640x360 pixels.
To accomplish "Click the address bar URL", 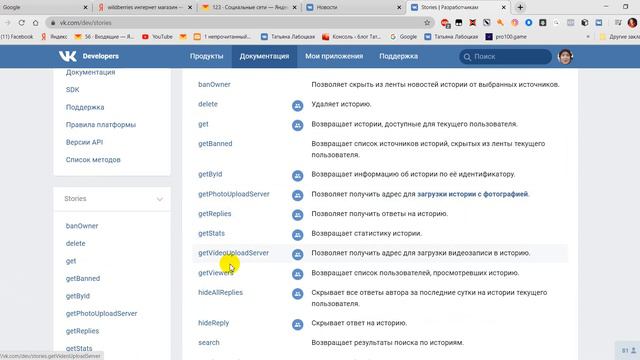I will (85, 23).
